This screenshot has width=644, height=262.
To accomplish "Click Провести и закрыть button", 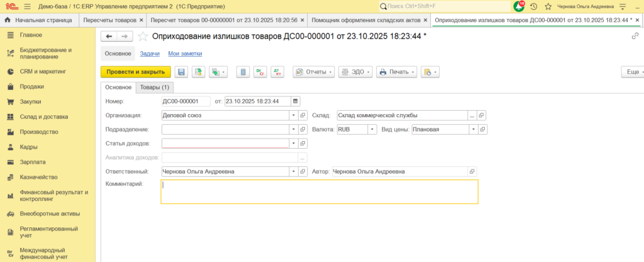I will click(136, 72).
